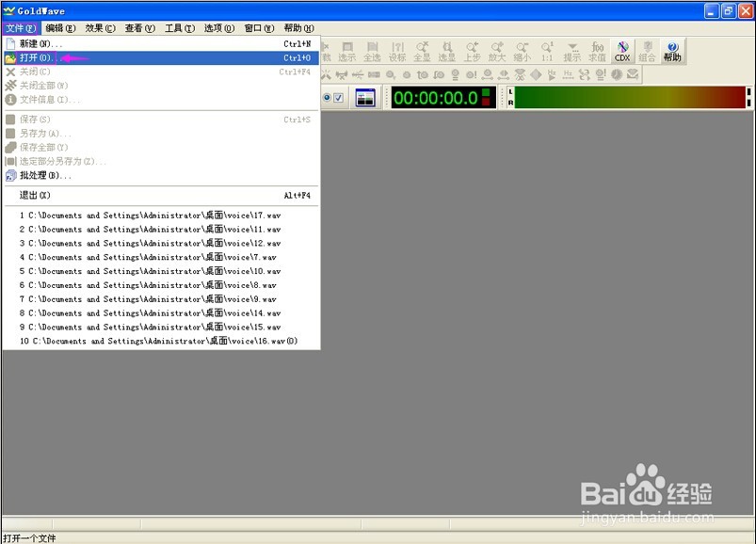The image size is (756, 544).
Task: Open the 帮助 help toolbar button
Action: pyautogui.click(x=672, y=52)
